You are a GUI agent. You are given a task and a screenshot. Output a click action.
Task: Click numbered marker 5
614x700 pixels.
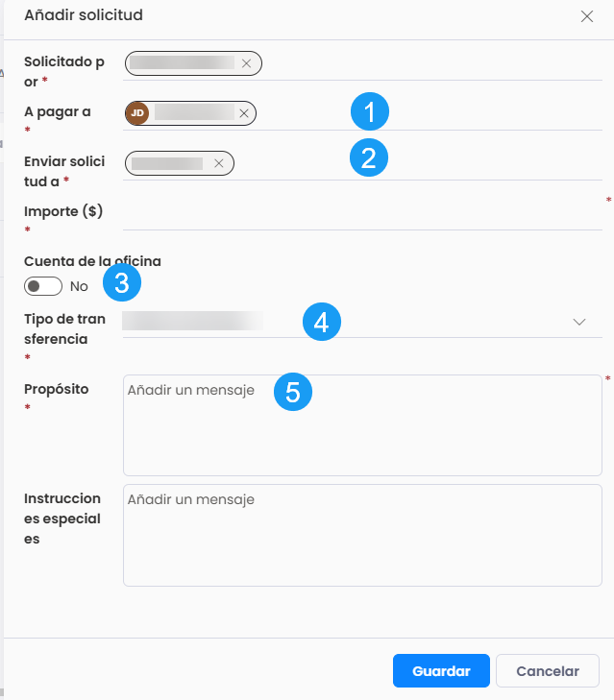tap(293, 392)
